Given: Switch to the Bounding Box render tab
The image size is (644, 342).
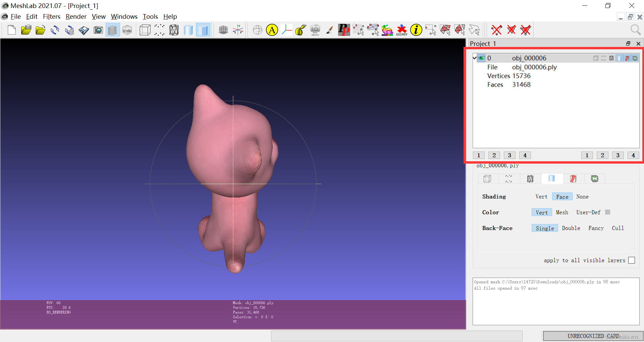Looking at the screenshot, I should (x=488, y=179).
